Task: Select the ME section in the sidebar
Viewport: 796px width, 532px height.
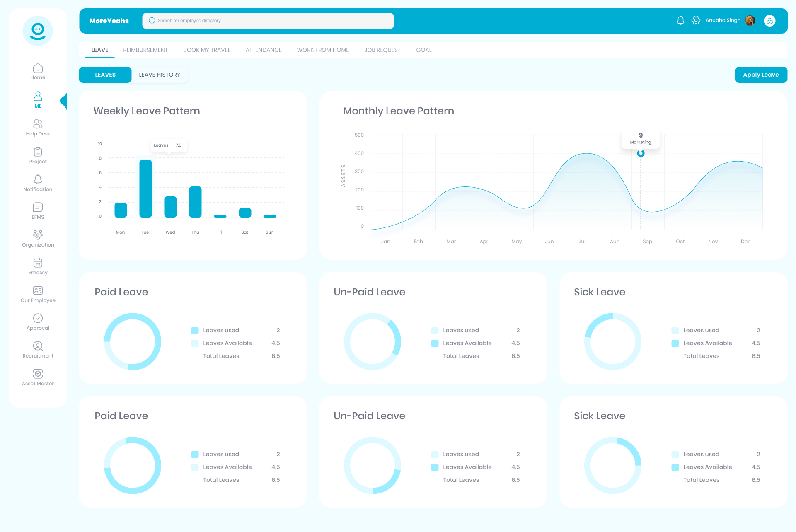Action: (38, 99)
